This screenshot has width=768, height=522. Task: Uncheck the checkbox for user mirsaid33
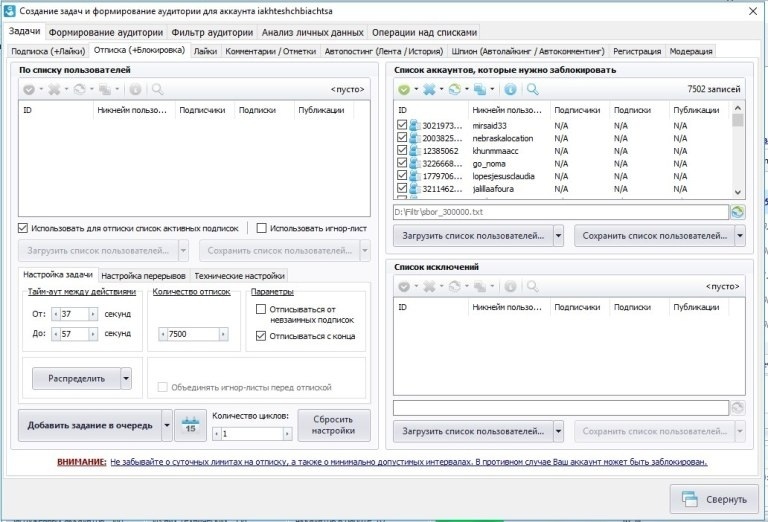point(402,125)
